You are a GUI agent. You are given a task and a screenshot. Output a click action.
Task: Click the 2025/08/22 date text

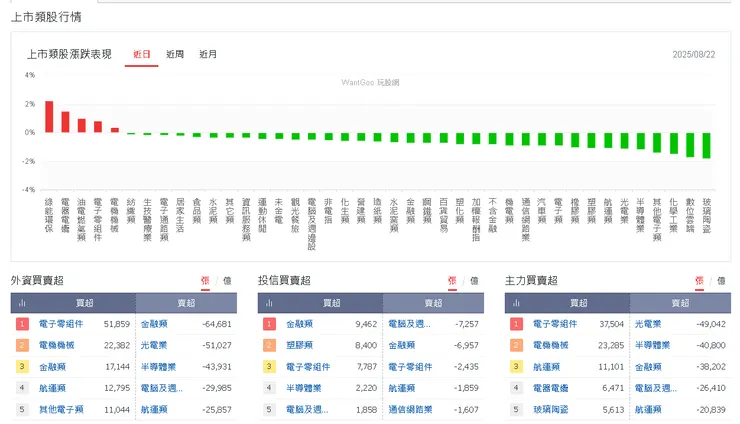click(x=694, y=55)
